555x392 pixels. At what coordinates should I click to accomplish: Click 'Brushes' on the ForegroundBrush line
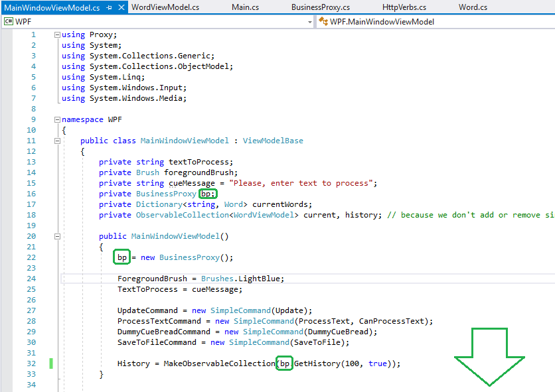pos(217,279)
